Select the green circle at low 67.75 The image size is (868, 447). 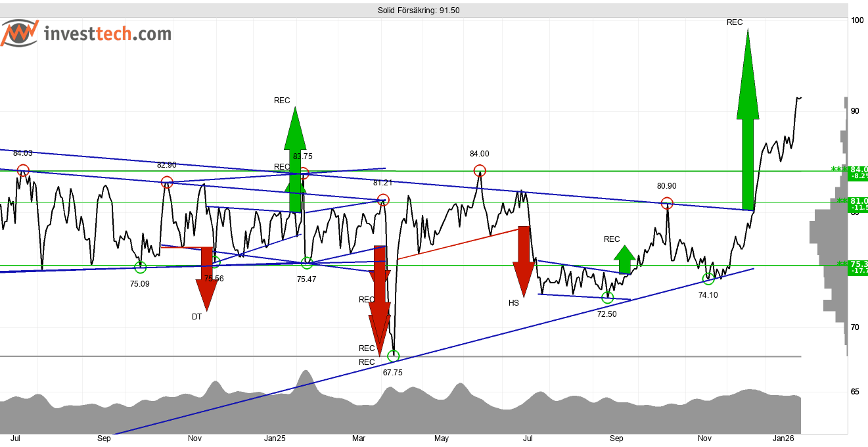click(393, 356)
